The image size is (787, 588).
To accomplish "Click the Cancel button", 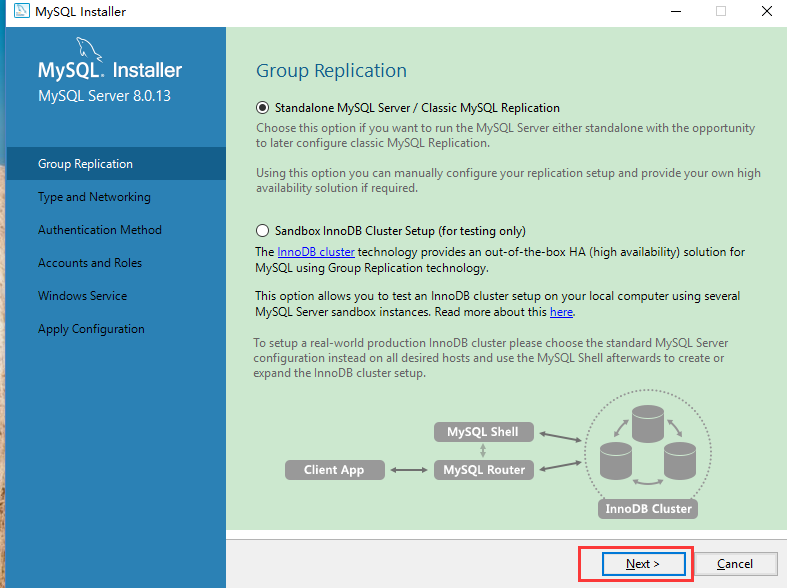I will (x=735, y=564).
